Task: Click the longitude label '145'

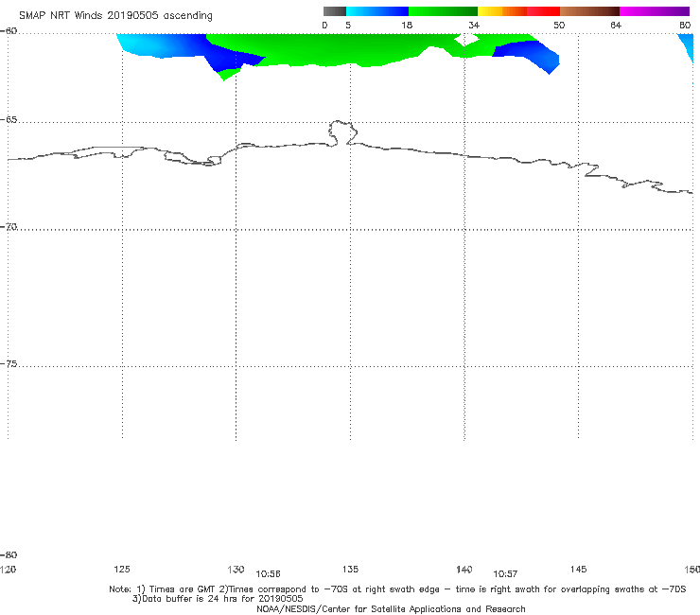Action: coord(578,569)
